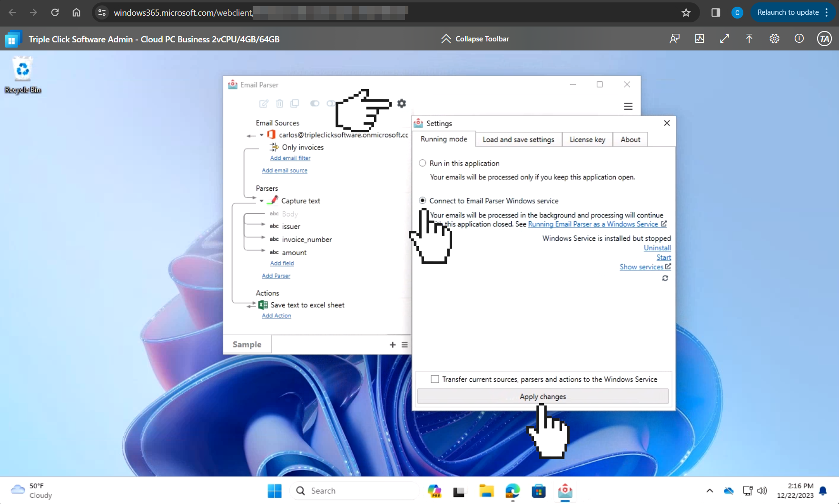
Task: Click the plus icon to add a tab next to Sample
Action: [393, 345]
